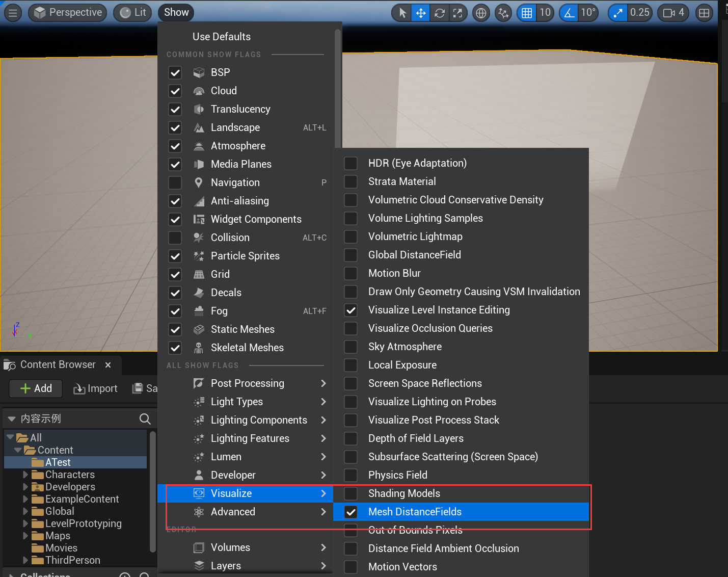
Task: Close the Content Browser tab
Action: point(108,365)
